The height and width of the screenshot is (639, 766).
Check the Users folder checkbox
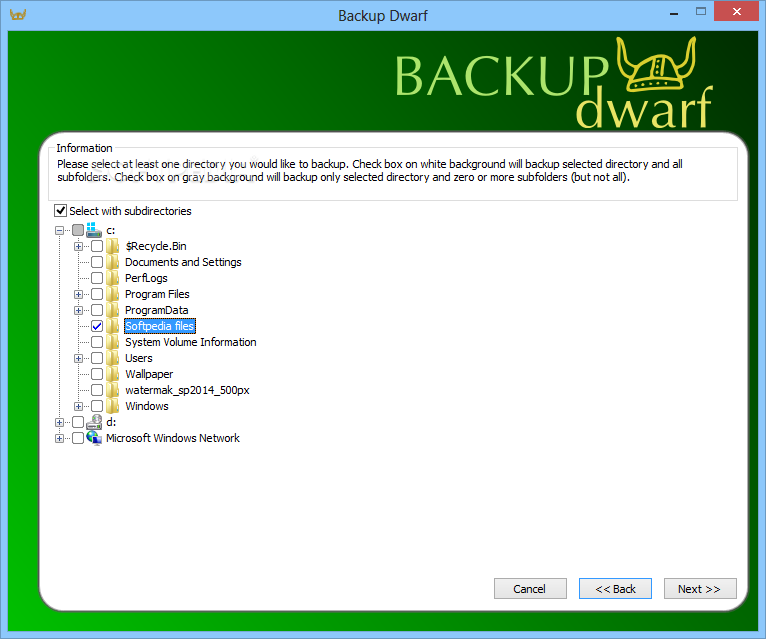pyautogui.click(x=97, y=358)
